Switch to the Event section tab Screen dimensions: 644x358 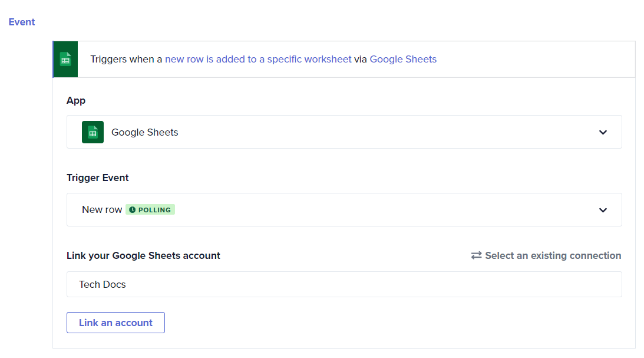[22, 22]
